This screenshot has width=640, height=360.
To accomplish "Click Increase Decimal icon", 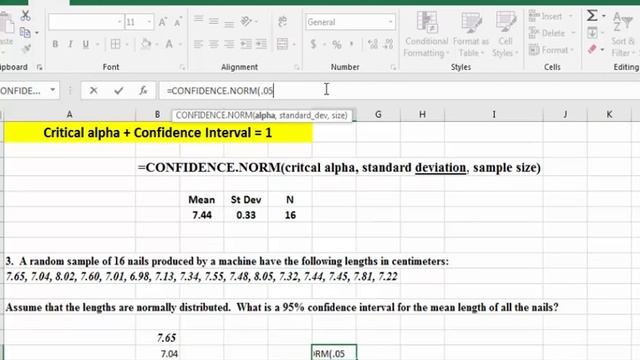I will point(372,44).
